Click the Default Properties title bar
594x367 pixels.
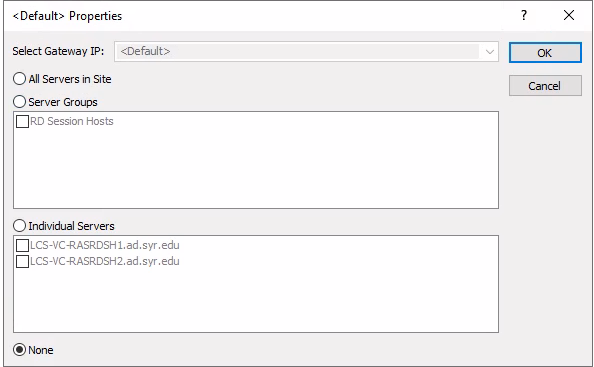[x=265, y=16]
